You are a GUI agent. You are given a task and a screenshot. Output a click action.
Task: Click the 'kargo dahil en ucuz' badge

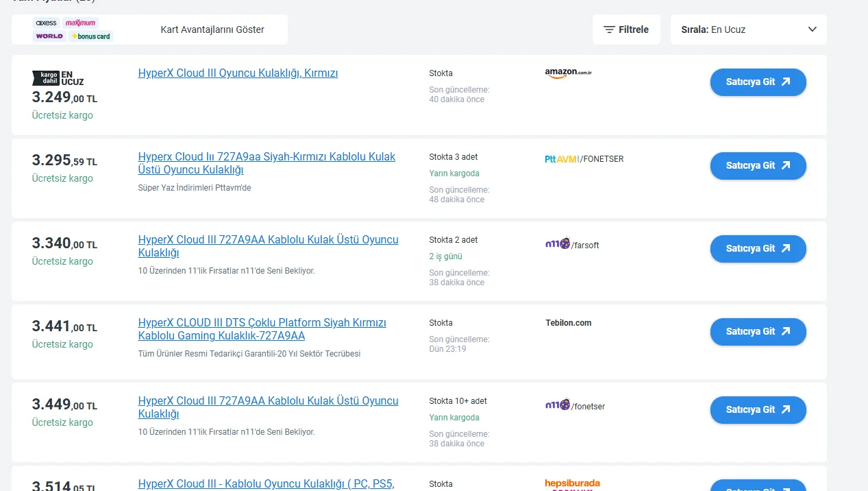[x=58, y=77]
